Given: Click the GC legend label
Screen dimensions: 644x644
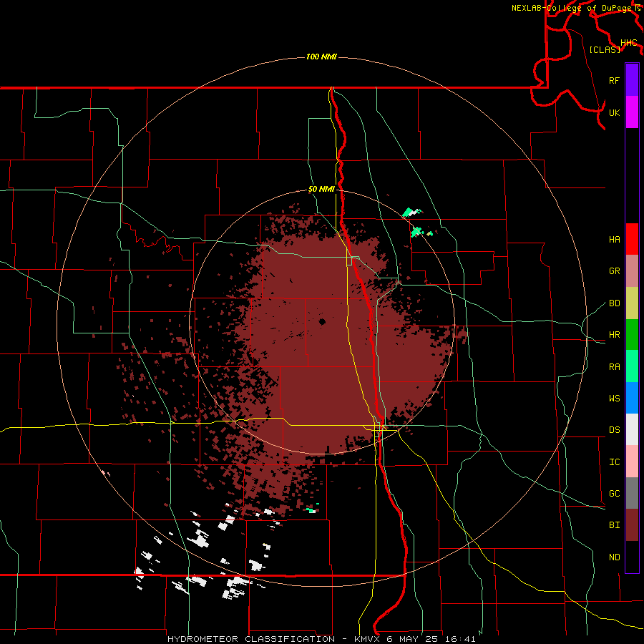Looking at the screenshot, I should (614, 494).
